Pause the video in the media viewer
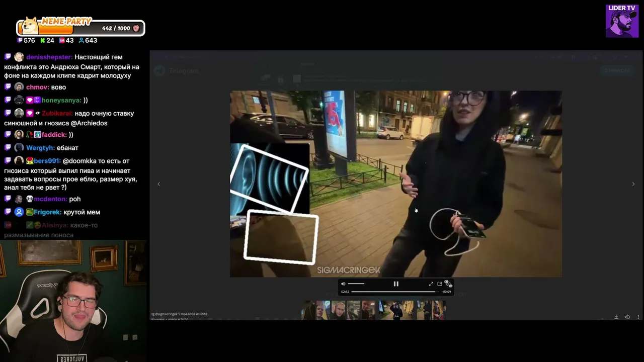Screen dimensions: 644x362 (396, 284)
